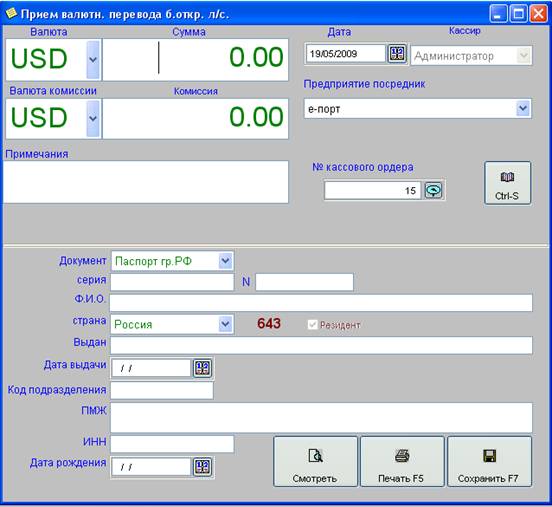The height and width of the screenshot is (507, 552).
Task: Click into the Примечания text area
Action: point(146,182)
